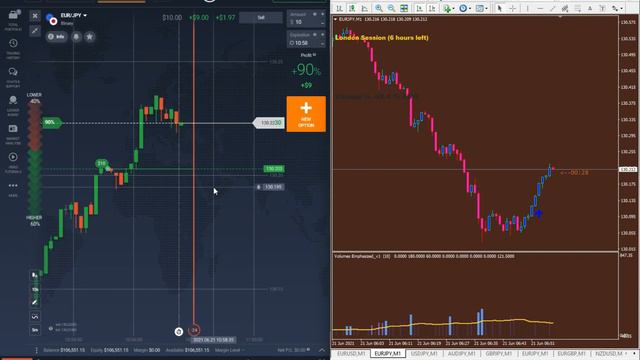The width and height of the screenshot is (640, 360).
Task: Open chart type selector on IQ chart
Action: click(x=35, y=276)
